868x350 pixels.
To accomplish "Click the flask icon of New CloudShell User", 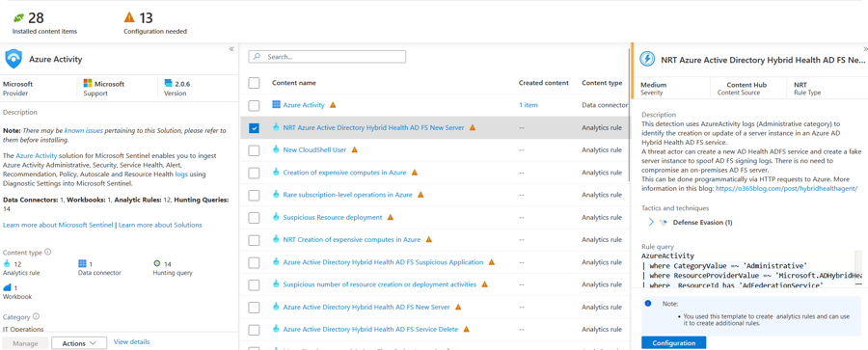I will (x=276, y=149).
